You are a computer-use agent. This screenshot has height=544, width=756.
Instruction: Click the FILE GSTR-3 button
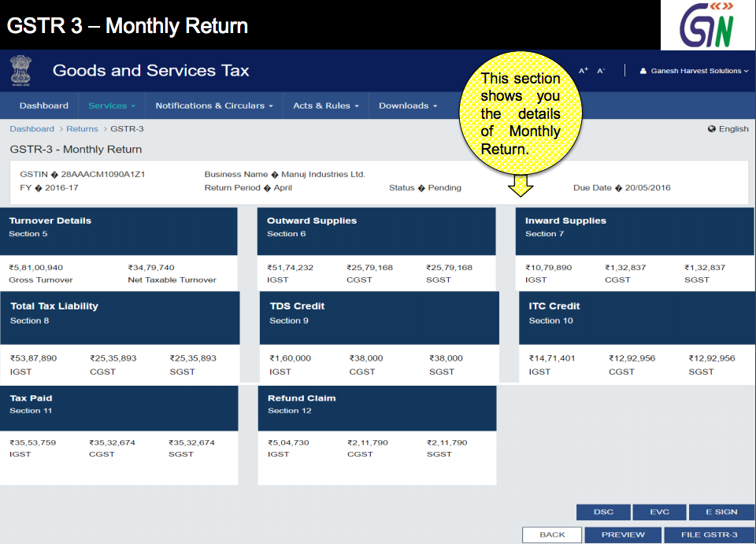(x=710, y=534)
